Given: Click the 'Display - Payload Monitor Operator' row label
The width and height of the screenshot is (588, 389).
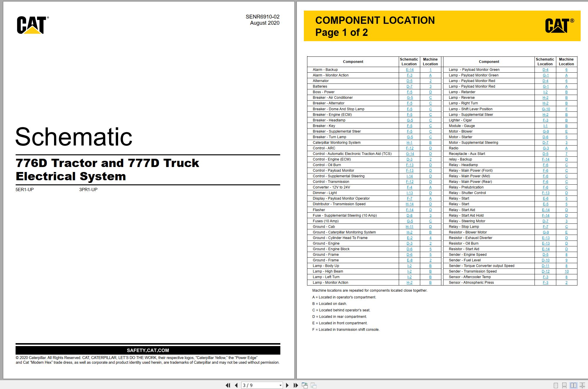Looking at the screenshot, I should [341, 198].
